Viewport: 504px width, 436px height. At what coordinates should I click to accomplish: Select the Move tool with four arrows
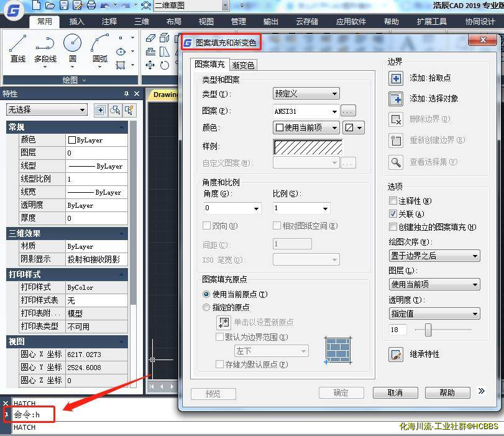tap(150, 65)
